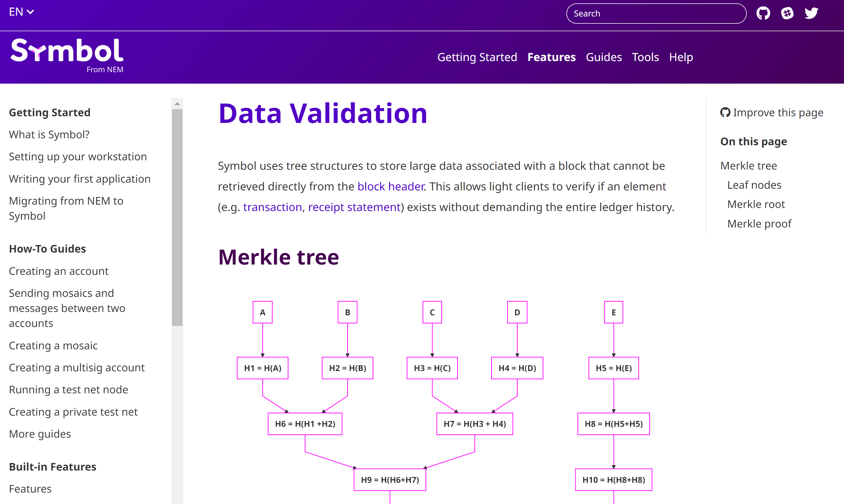844x504 pixels.
Task: Open What is Symbol? sidebar page
Action: [x=49, y=134]
